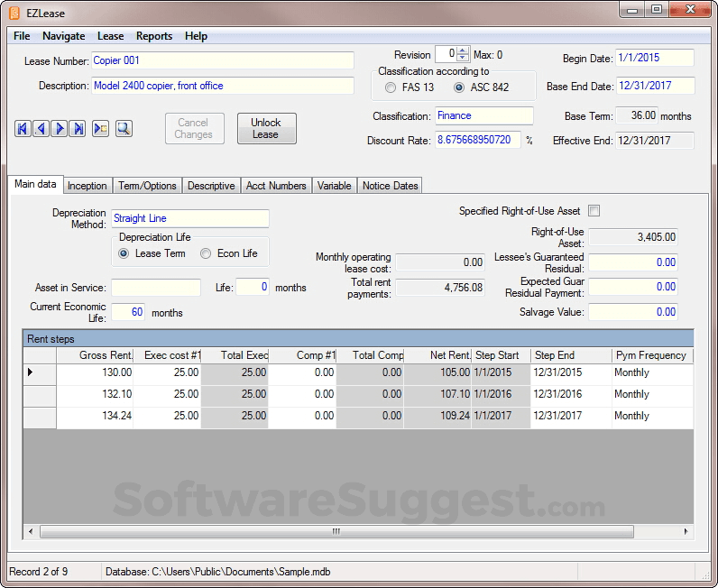
Task: Open the Acct Numbers tab
Action: pyautogui.click(x=276, y=186)
